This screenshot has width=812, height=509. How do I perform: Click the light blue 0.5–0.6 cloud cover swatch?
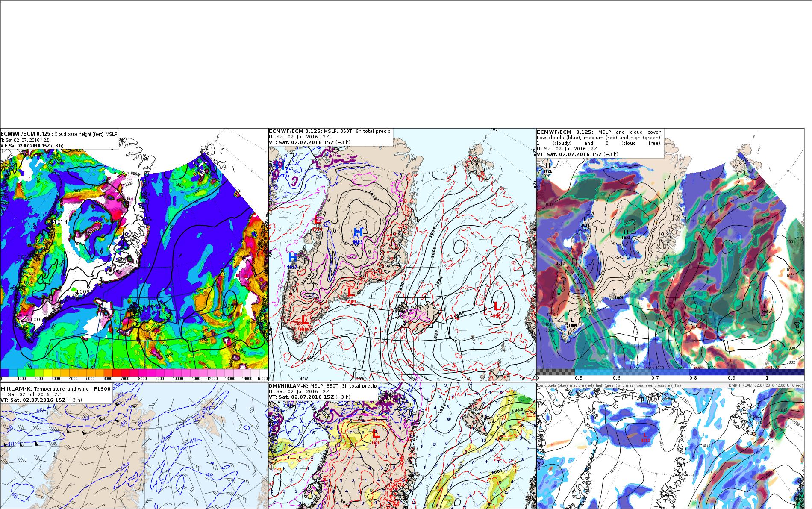[594, 372]
